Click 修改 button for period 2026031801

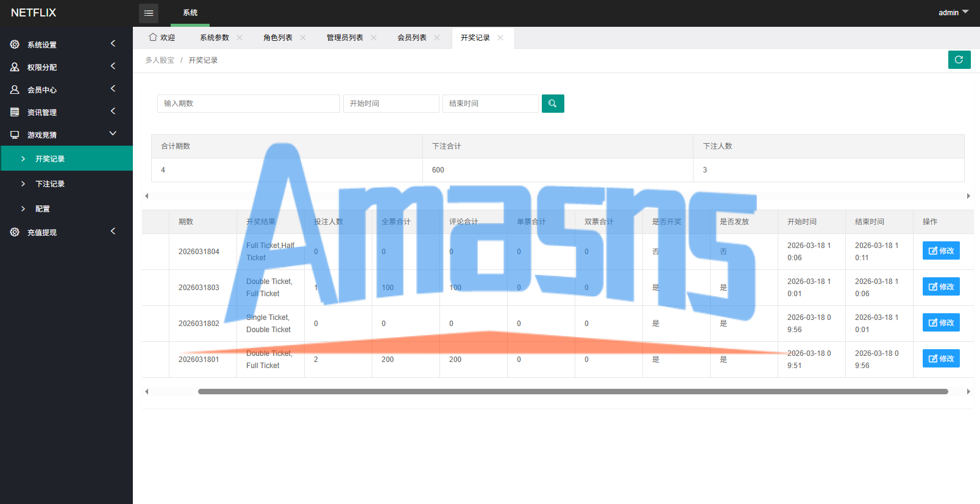[941, 358]
